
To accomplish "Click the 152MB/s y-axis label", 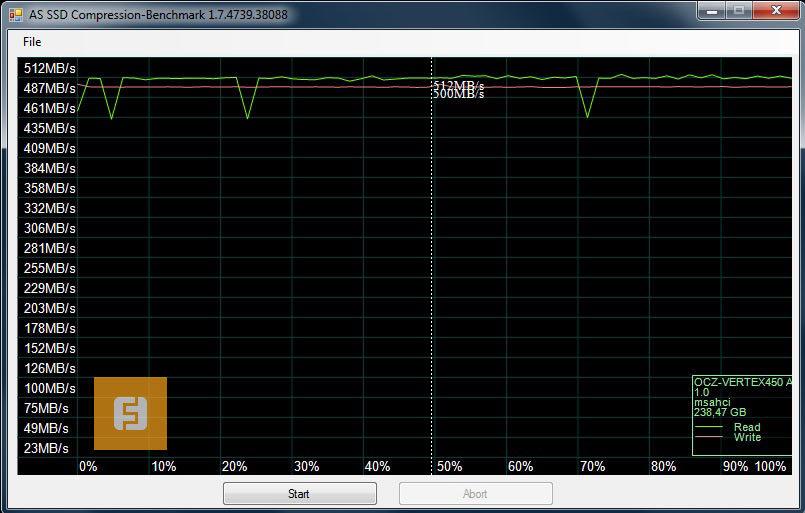I will tap(50, 348).
